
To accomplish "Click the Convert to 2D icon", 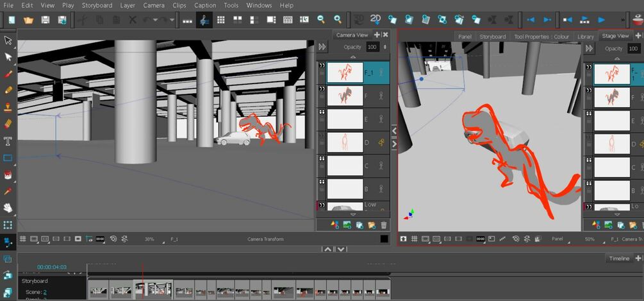I will point(376,19).
